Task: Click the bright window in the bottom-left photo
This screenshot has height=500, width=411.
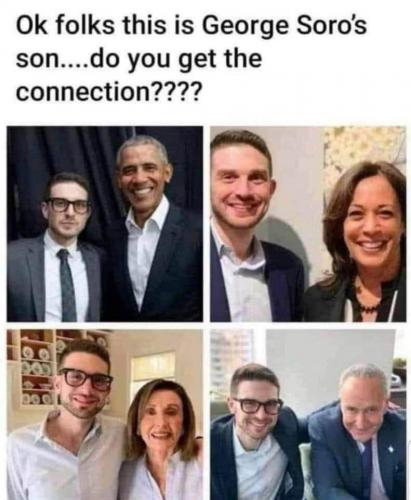Action: click(153, 371)
